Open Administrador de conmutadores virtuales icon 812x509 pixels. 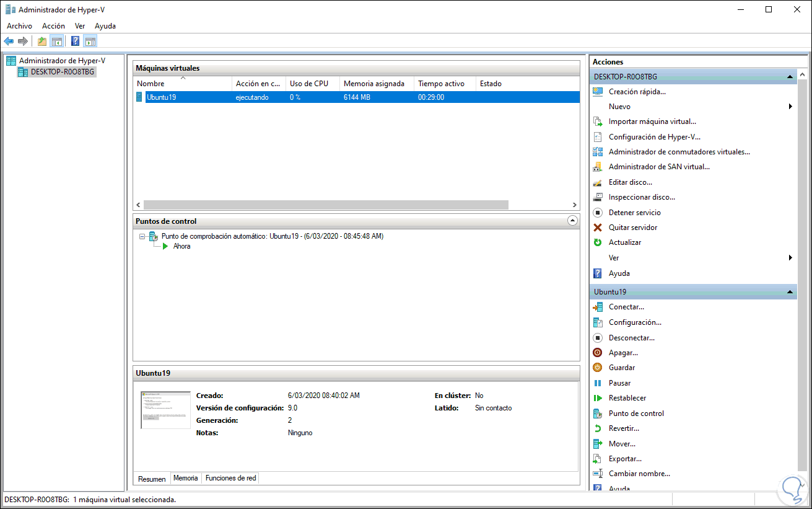pos(598,152)
